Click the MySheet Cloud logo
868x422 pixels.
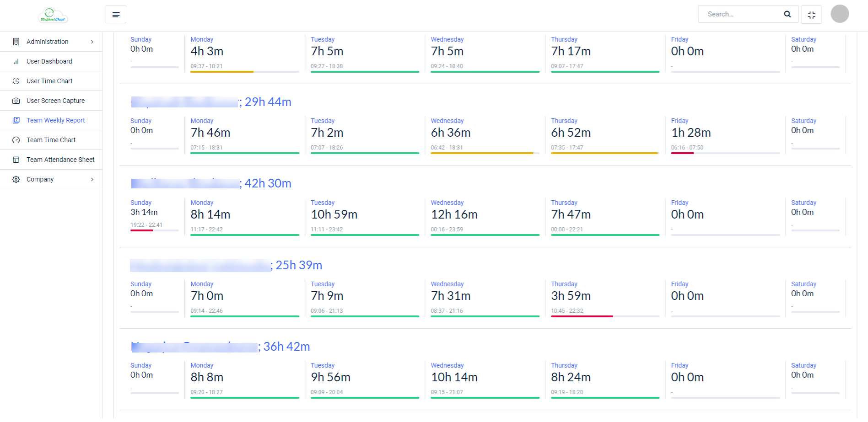53,16
